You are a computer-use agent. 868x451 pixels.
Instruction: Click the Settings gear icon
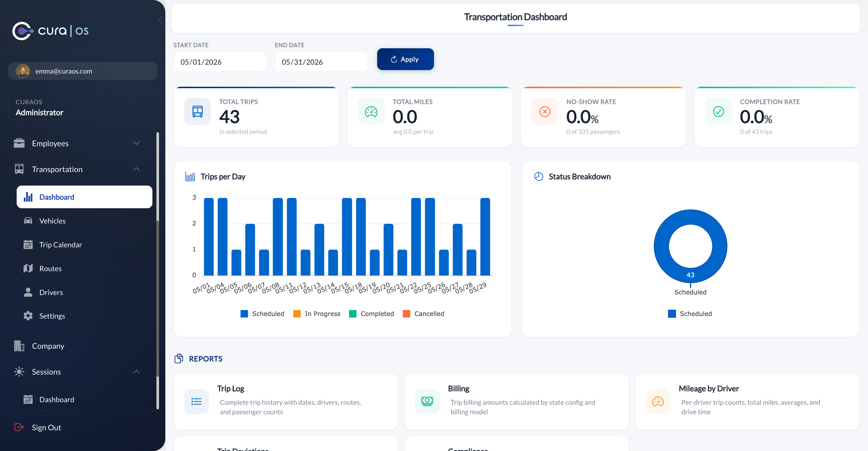[x=28, y=316]
